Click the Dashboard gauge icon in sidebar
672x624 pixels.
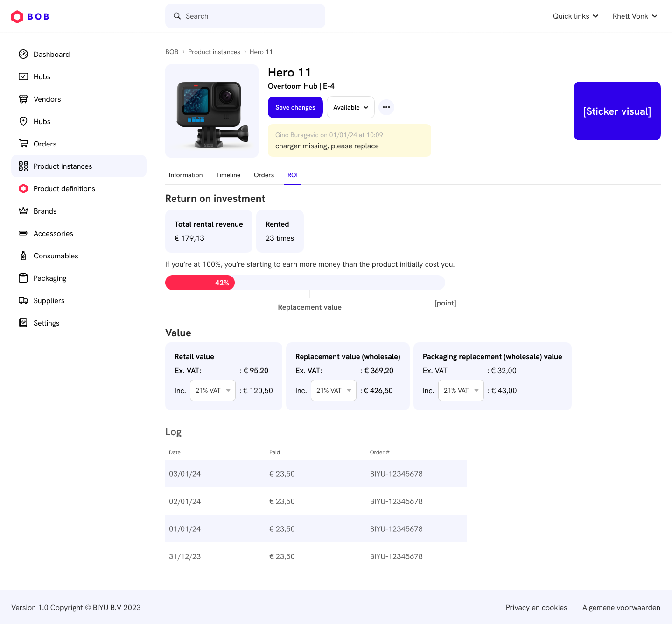pos(23,54)
